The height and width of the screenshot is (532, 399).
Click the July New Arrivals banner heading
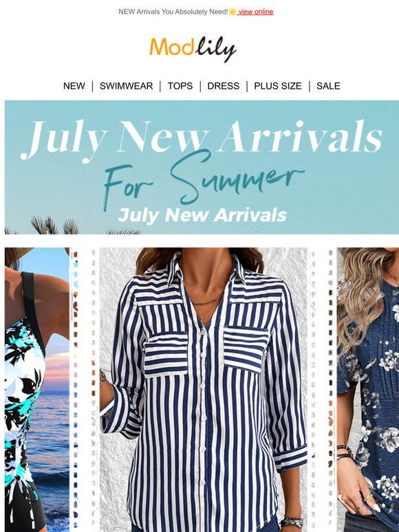coord(202,137)
